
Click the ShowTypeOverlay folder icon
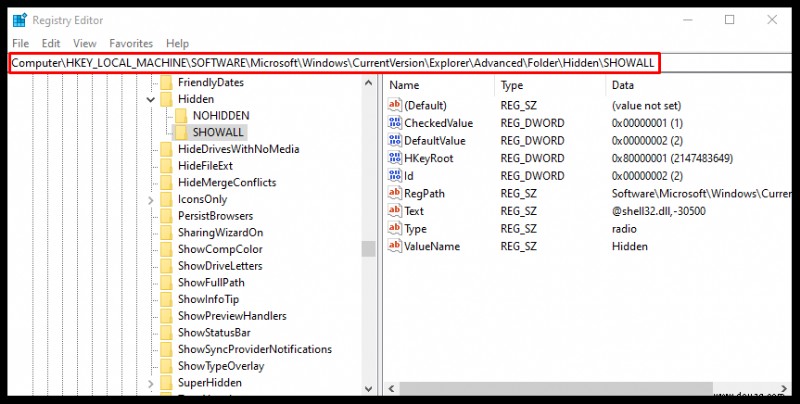click(166, 366)
